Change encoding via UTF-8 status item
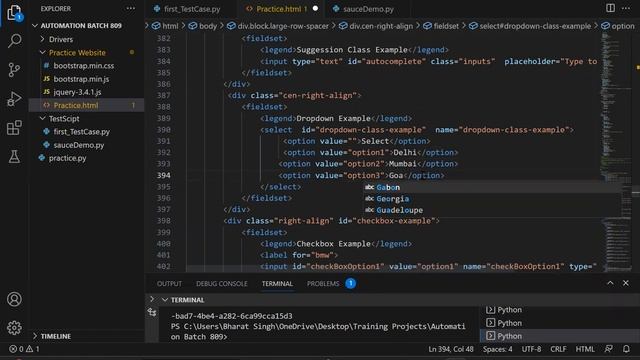Image resolution: width=640 pixels, height=360 pixels. (531, 349)
